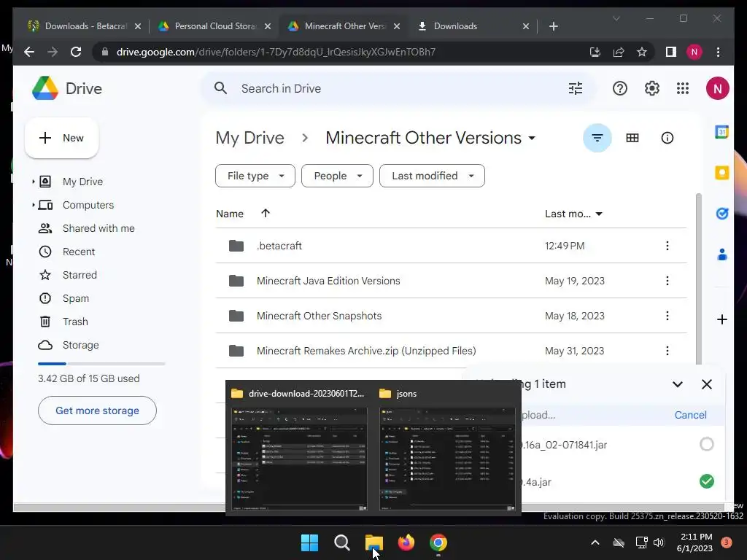
Task: Open Trash section
Action: pos(75,322)
